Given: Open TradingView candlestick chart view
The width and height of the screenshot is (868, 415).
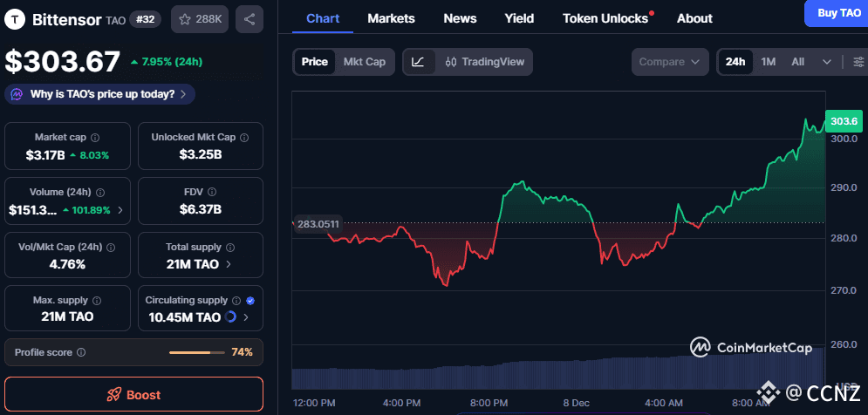Looking at the screenshot, I should pos(484,62).
